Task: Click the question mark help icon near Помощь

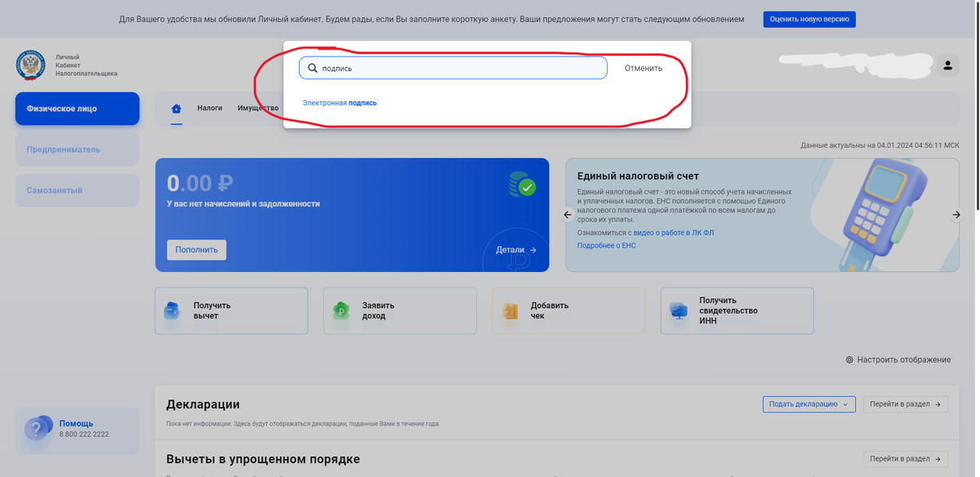Action: click(x=38, y=427)
